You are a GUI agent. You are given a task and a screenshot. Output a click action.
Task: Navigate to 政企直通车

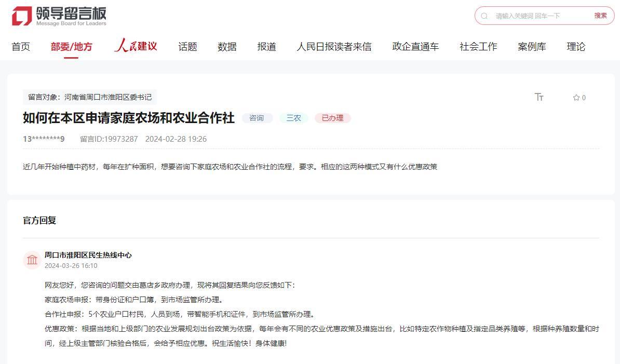[415, 47]
